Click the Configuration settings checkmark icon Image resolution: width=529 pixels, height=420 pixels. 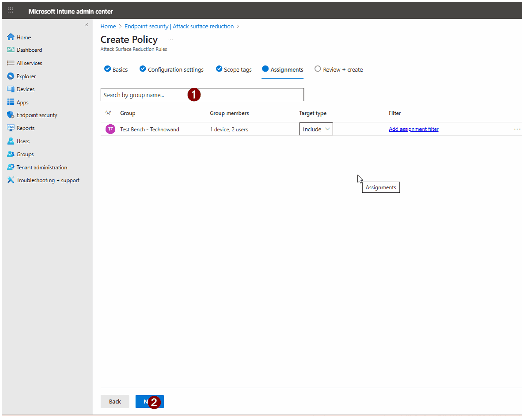tap(143, 69)
